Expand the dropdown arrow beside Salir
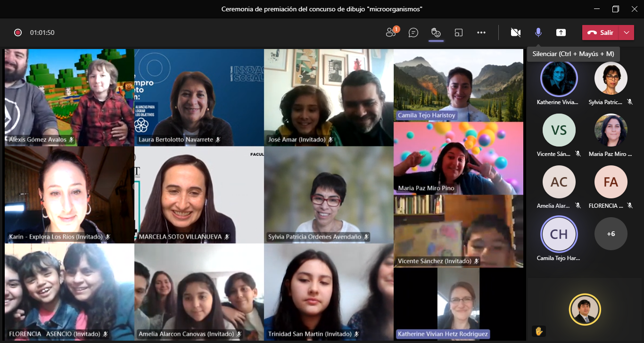The height and width of the screenshot is (343, 644). (627, 33)
